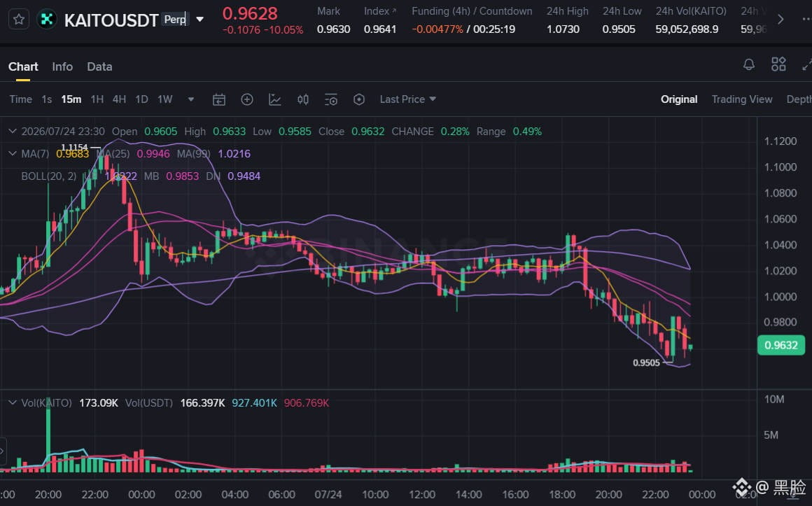
Task: Select the 1D interval
Action: 141,99
